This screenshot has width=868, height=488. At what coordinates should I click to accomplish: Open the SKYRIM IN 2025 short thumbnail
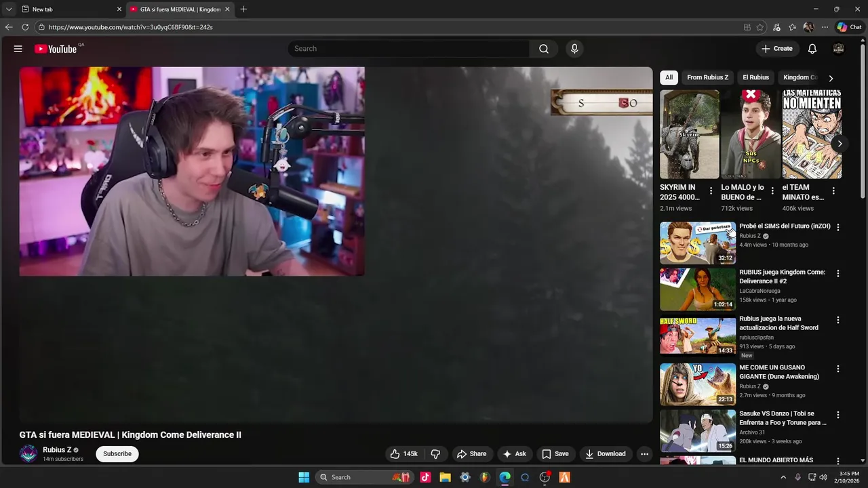click(x=690, y=134)
